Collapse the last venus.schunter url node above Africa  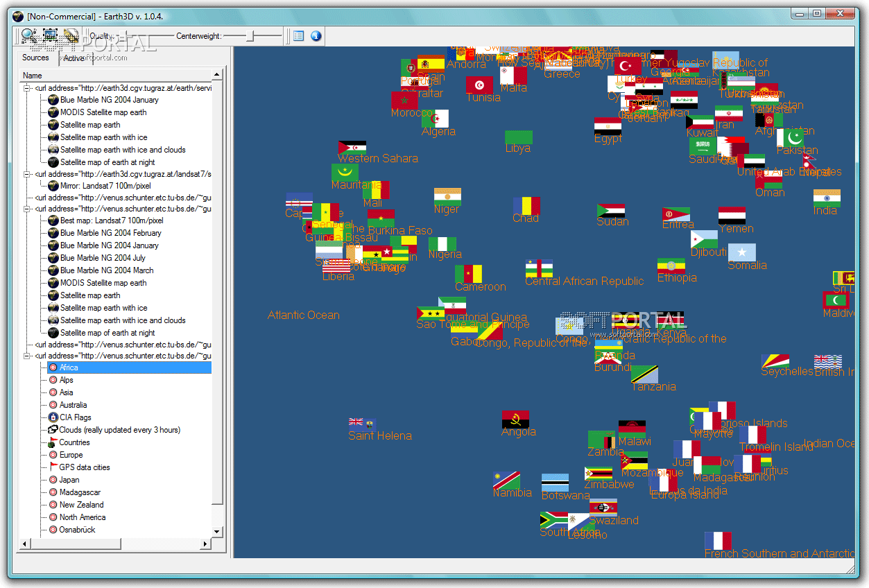click(x=28, y=356)
